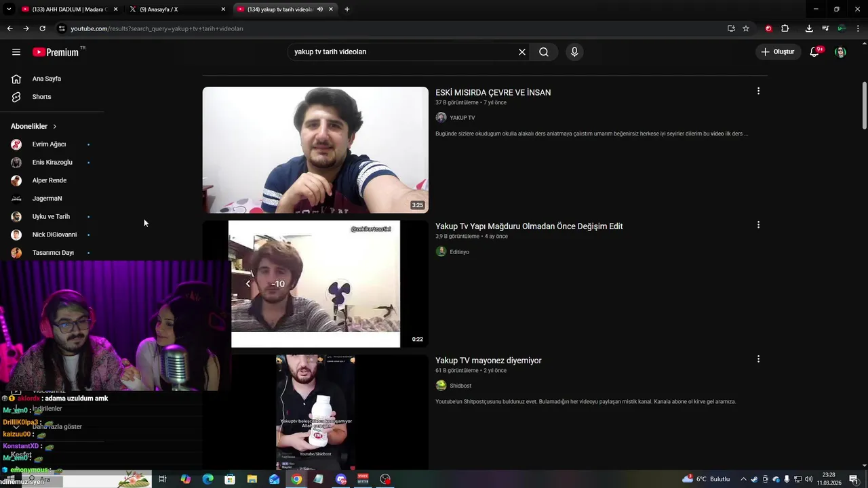Open the notifications bell
The image size is (868, 488).
pyautogui.click(x=814, y=52)
